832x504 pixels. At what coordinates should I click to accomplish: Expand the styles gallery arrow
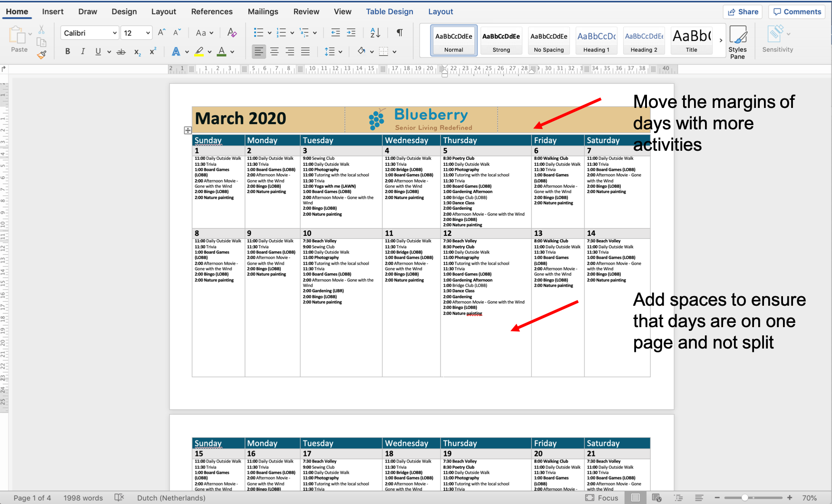click(x=721, y=40)
